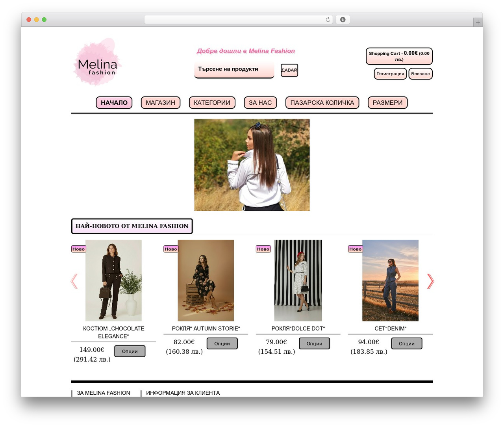
Task: Reload the page with the refresh icon
Action: [x=328, y=20]
